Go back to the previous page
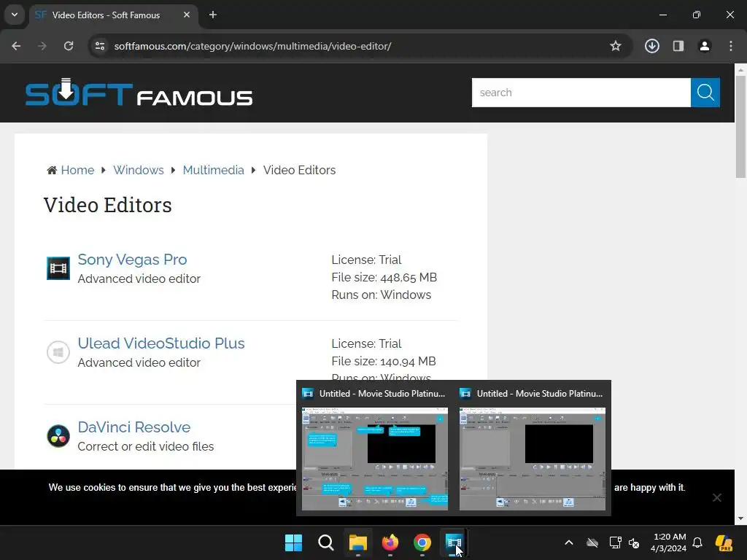The height and width of the screenshot is (560, 747). coord(16,46)
